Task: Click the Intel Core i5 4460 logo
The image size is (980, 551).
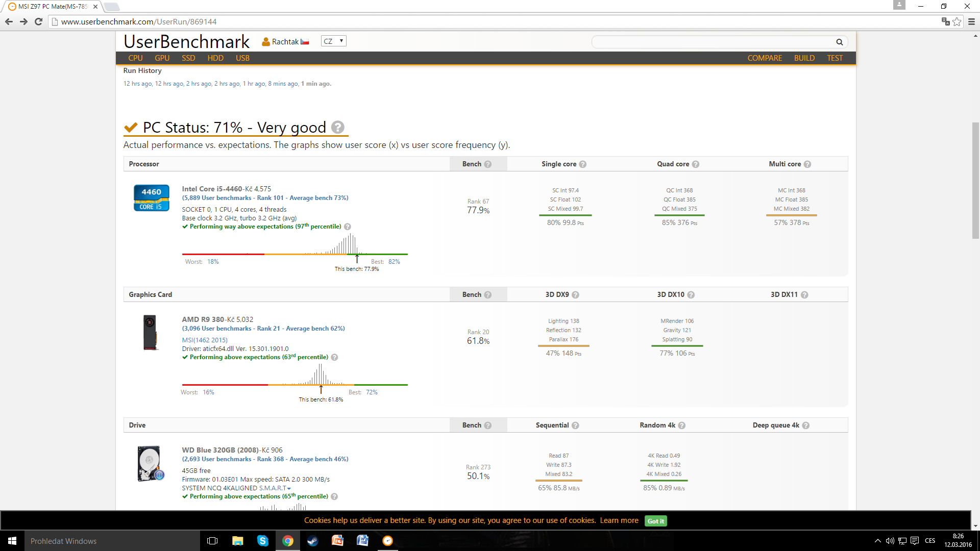Action: (151, 198)
